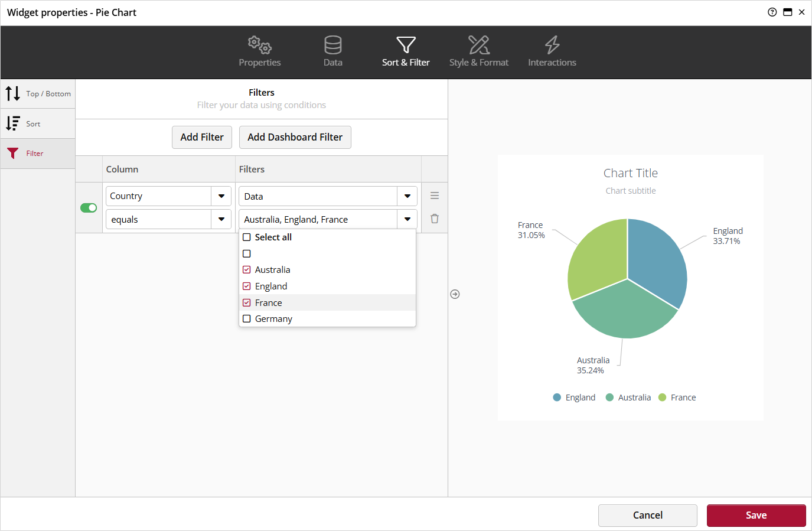Open the Properties gear icon
The image size is (812, 531).
260,45
